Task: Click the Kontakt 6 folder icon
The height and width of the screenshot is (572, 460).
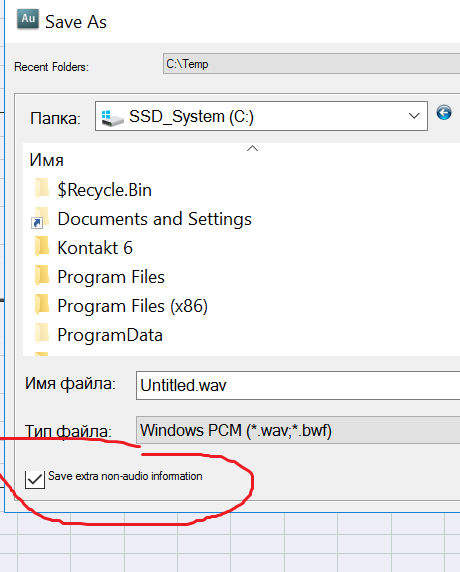Action: pyautogui.click(x=42, y=247)
